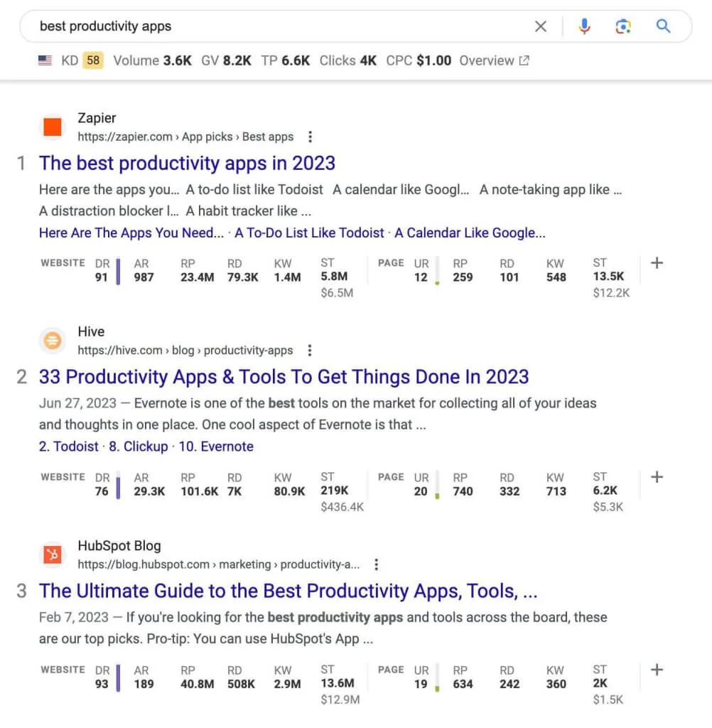Click into the search input field
Screen dimensions: 712x728
(x=277, y=26)
